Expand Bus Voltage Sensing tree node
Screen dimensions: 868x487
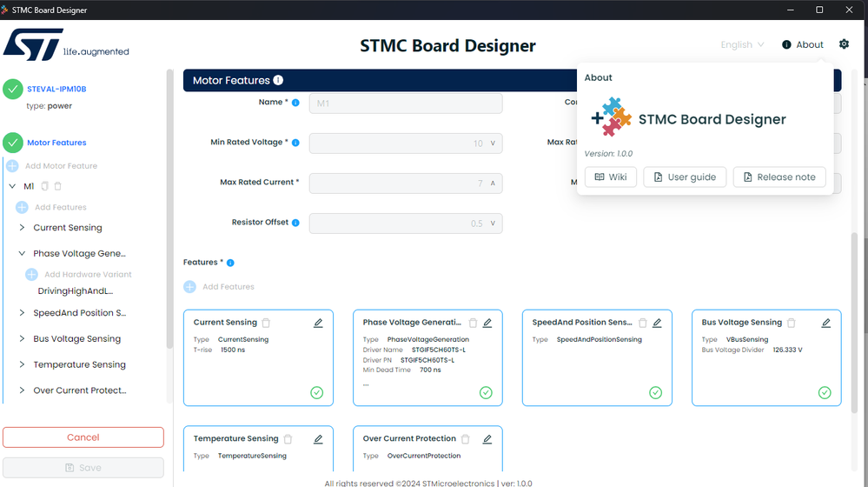pyautogui.click(x=22, y=338)
